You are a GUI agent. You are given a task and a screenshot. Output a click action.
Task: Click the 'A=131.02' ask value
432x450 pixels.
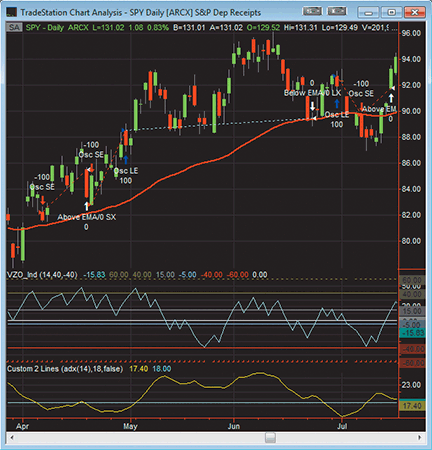[226, 27]
